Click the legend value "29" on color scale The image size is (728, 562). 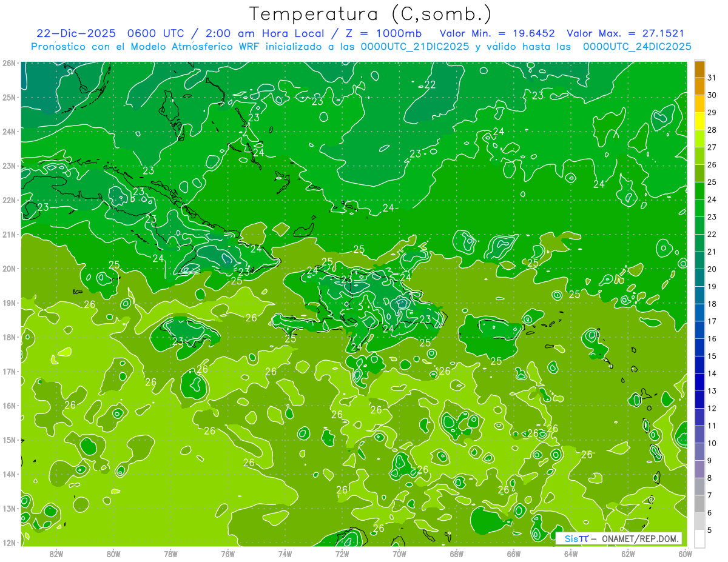click(712, 112)
